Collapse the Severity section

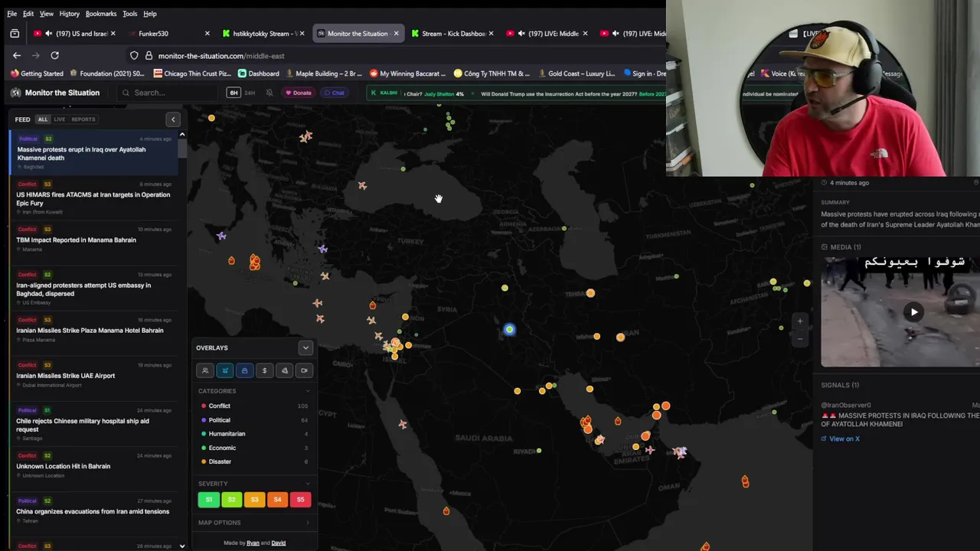coord(308,484)
